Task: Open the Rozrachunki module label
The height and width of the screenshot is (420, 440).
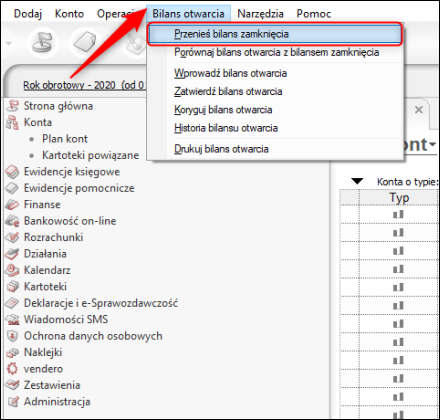Action: (53, 237)
